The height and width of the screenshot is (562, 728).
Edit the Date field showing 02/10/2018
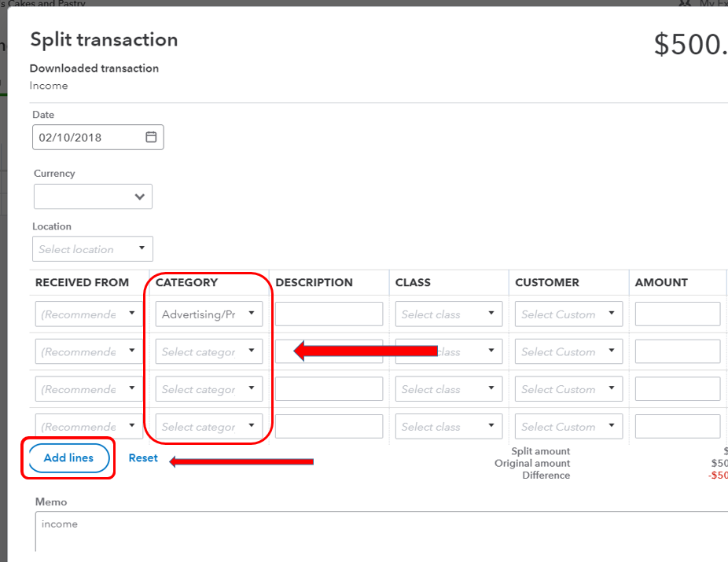(98, 137)
